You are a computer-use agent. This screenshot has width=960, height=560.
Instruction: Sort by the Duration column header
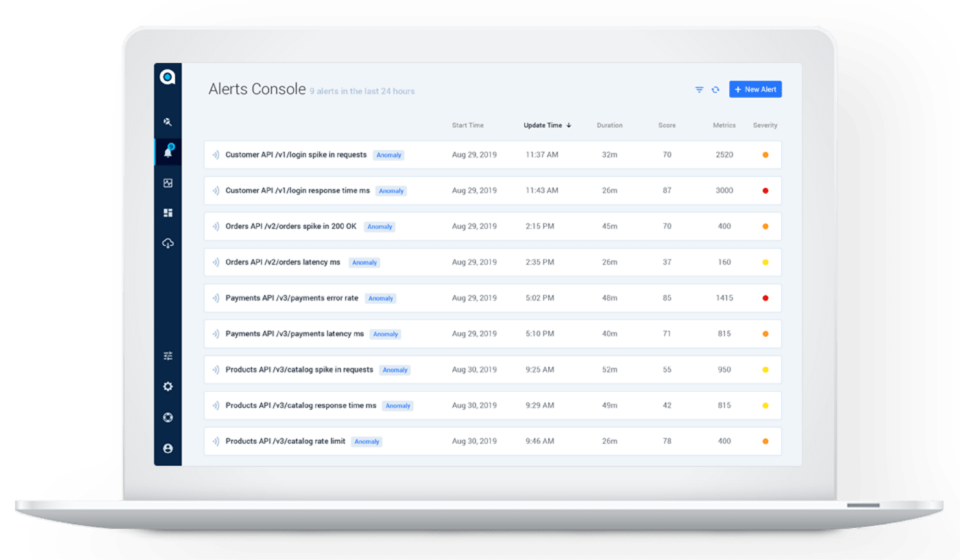(610, 125)
